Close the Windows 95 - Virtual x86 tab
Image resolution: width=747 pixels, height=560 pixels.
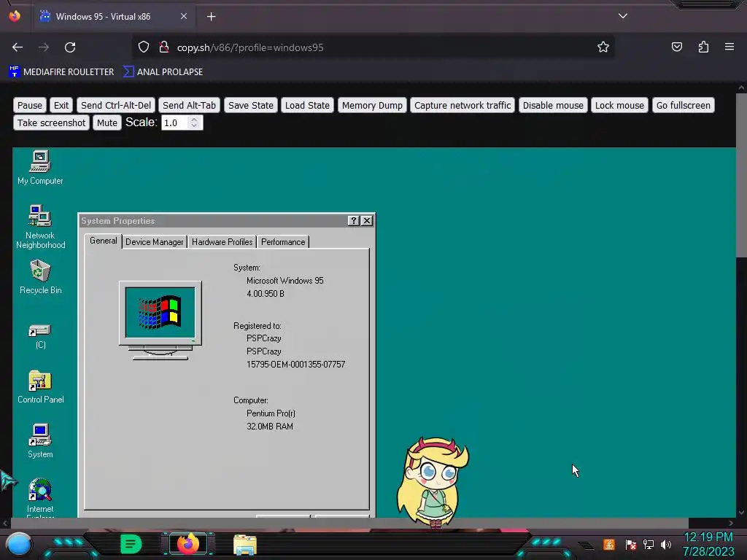[184, 16]
